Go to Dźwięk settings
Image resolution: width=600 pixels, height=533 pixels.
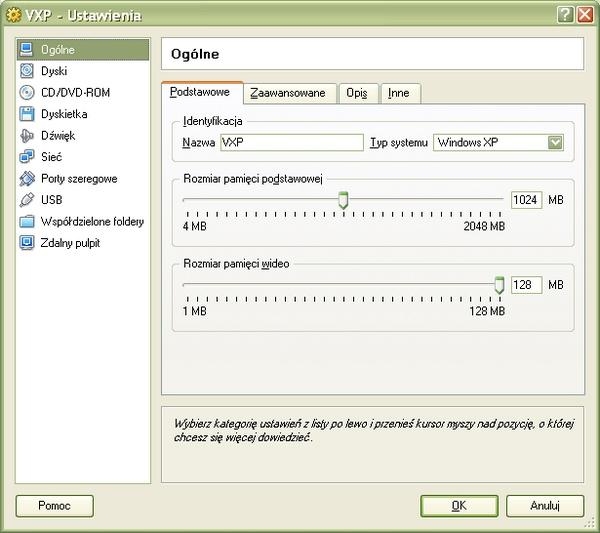point(58,135)
